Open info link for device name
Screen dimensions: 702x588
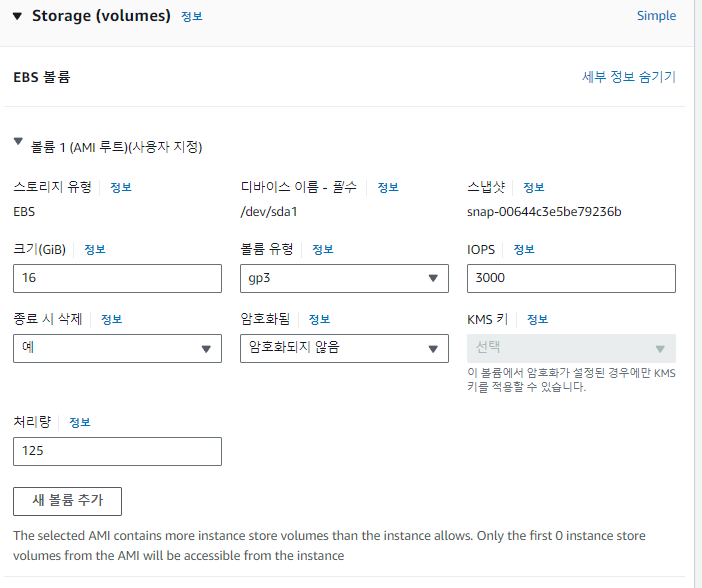click(x=387, y=187)
